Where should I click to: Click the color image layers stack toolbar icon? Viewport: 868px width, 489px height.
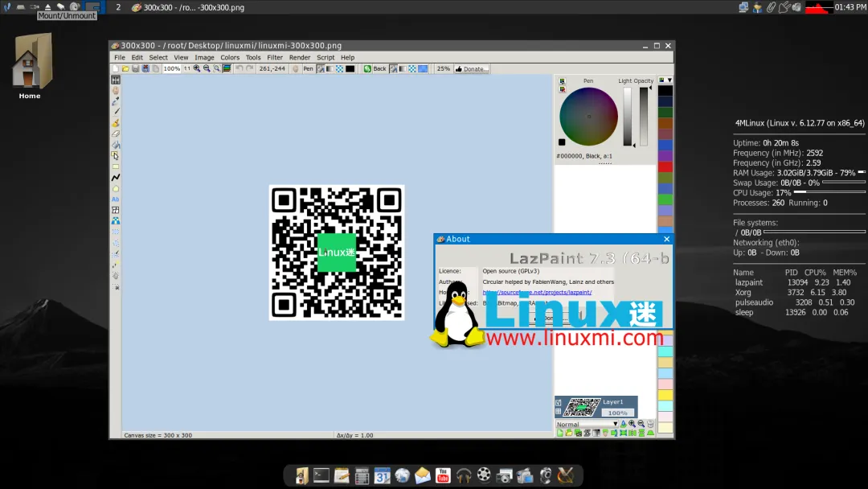[x=227, y=68]
